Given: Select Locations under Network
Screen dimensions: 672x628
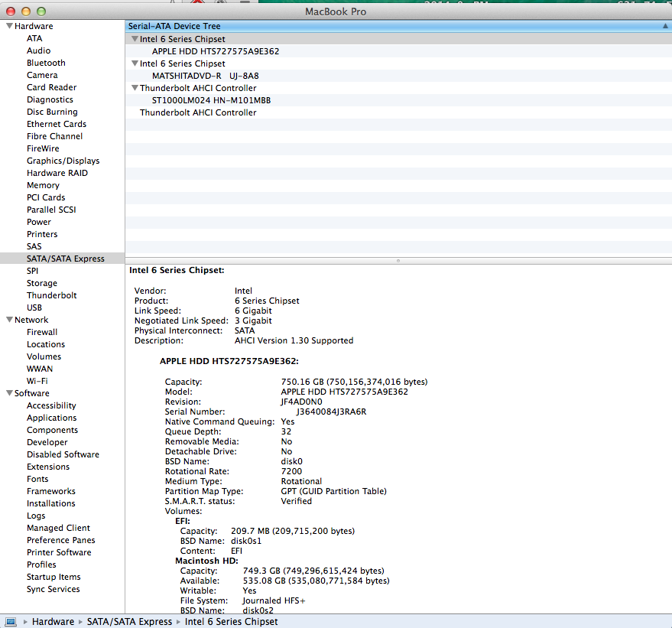Looking at the screenshot, I should pyautogui.click(x=46, y=344).
